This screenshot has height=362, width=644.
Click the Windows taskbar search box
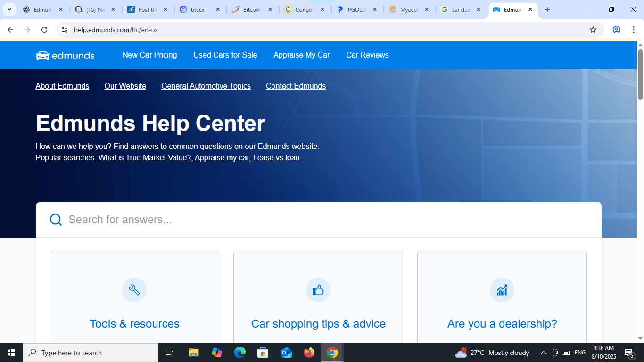click(x=91, y=353)
